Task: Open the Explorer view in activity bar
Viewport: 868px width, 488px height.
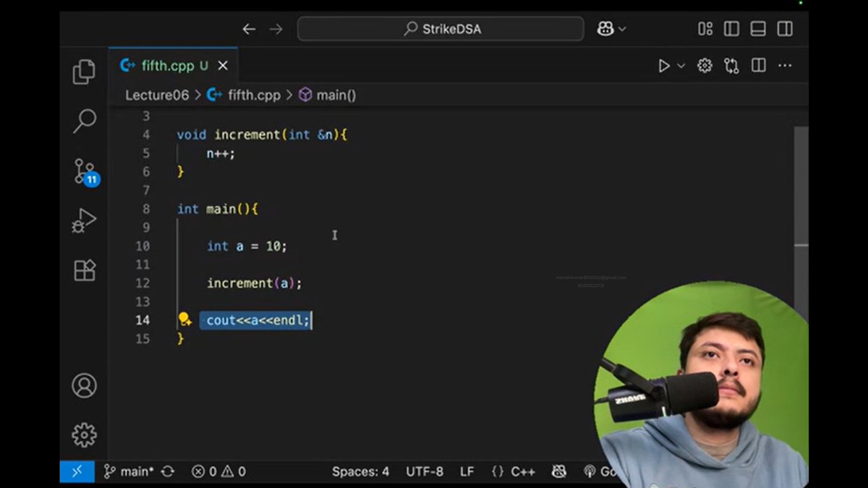Action: point(84,72)
